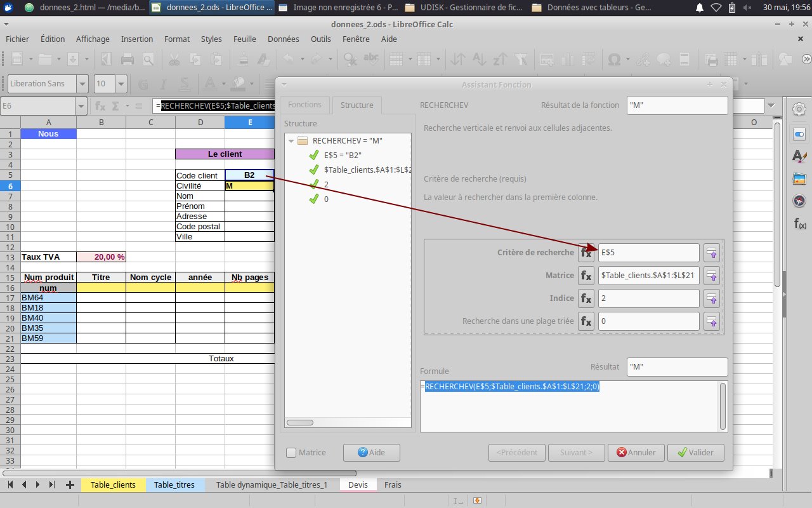The width and height of the screenshot is (812, 508).
Task: Click the shrink icon next to Matrice field
Action: [712, 276]
